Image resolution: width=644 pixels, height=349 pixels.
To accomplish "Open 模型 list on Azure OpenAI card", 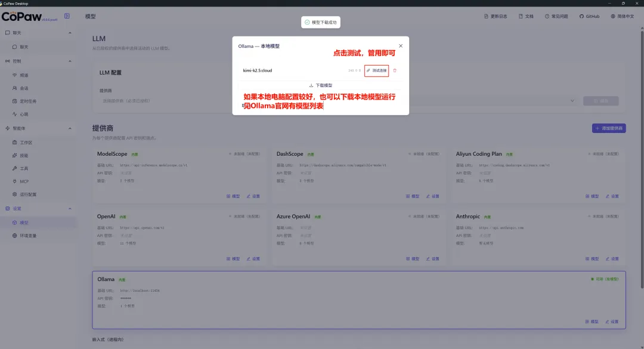I will pyautogui.click(x=413, y=259).
